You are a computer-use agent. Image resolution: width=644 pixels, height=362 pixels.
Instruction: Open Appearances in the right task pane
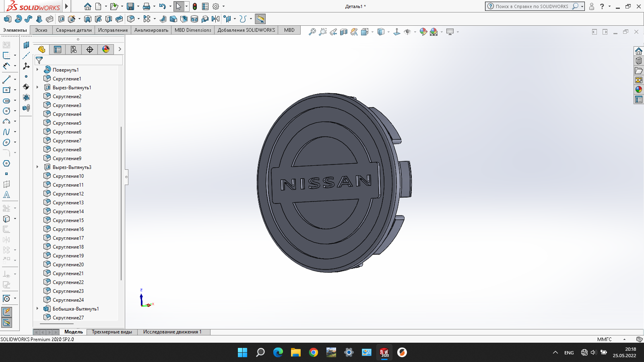coord(639,90)
